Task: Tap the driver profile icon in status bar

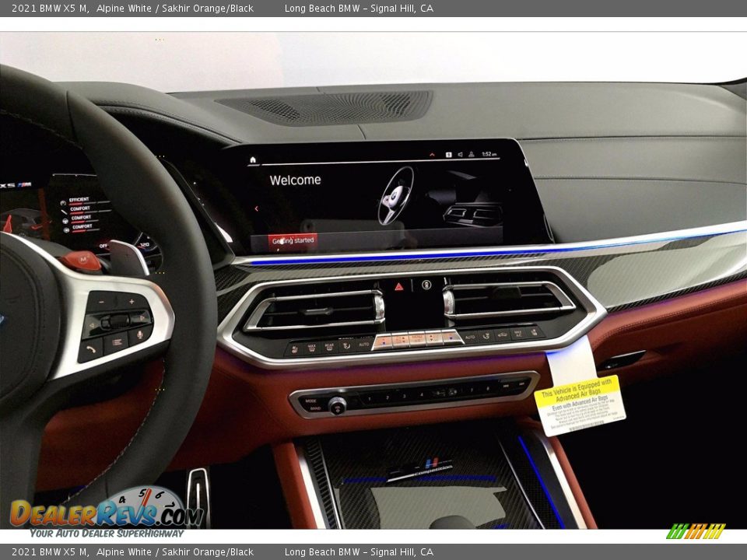Action: 472,154
